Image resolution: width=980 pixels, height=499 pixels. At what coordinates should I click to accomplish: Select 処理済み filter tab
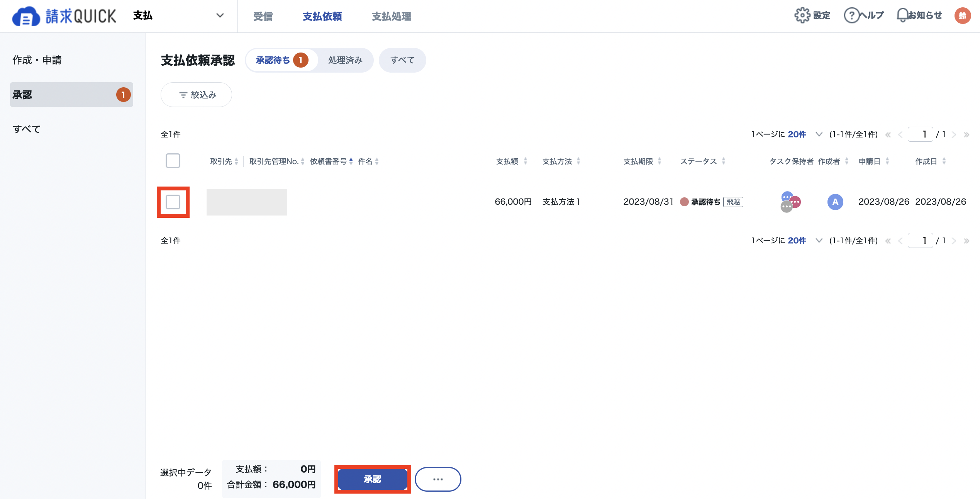[x=345, y=60]
